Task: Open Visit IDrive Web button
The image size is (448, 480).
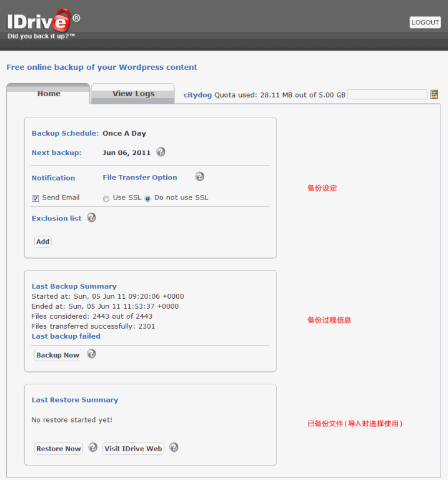Action: click(133, 449)
